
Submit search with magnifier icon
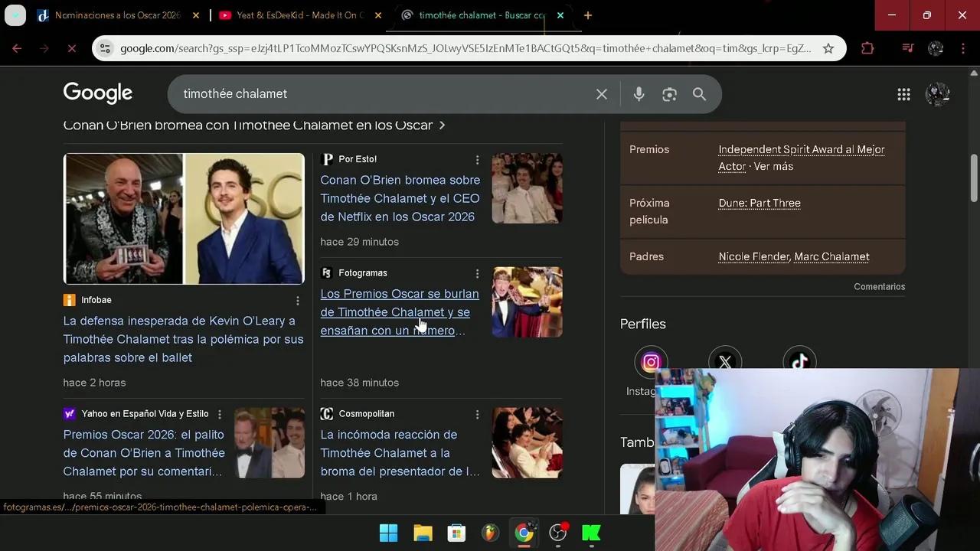click(699, 94)
